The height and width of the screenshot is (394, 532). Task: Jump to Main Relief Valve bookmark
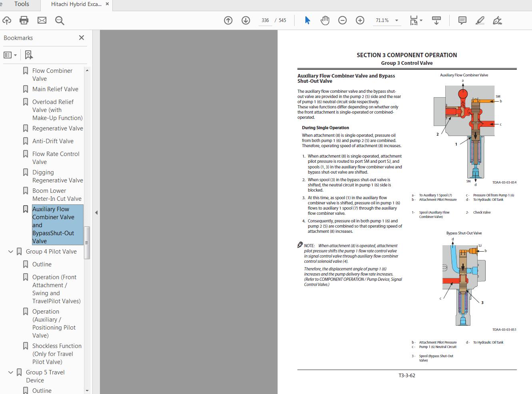(x=55, y=89)
